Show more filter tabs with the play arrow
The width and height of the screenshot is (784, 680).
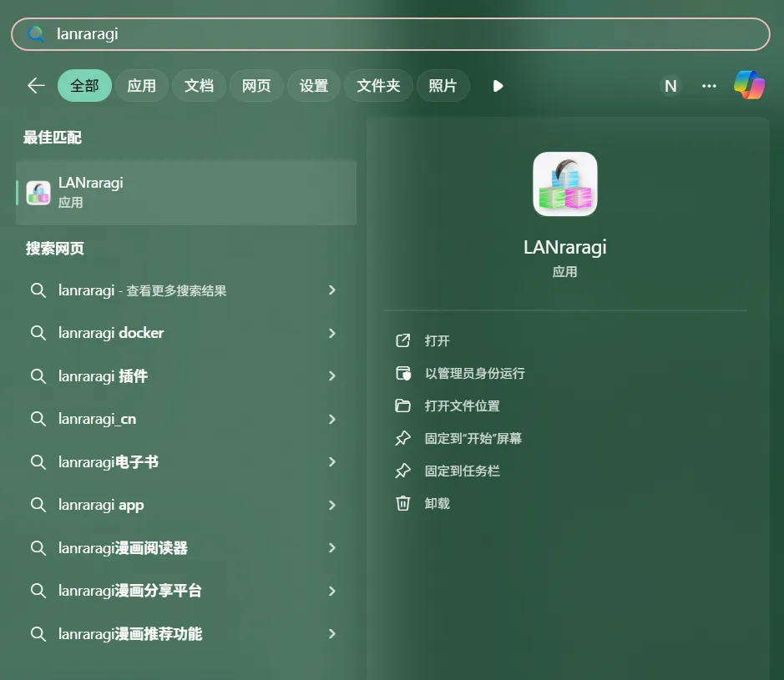498,85
